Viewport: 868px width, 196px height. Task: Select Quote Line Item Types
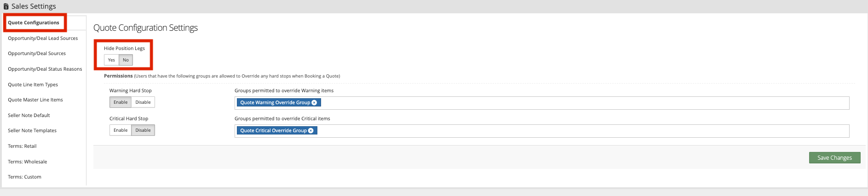[x=33, y=85]
